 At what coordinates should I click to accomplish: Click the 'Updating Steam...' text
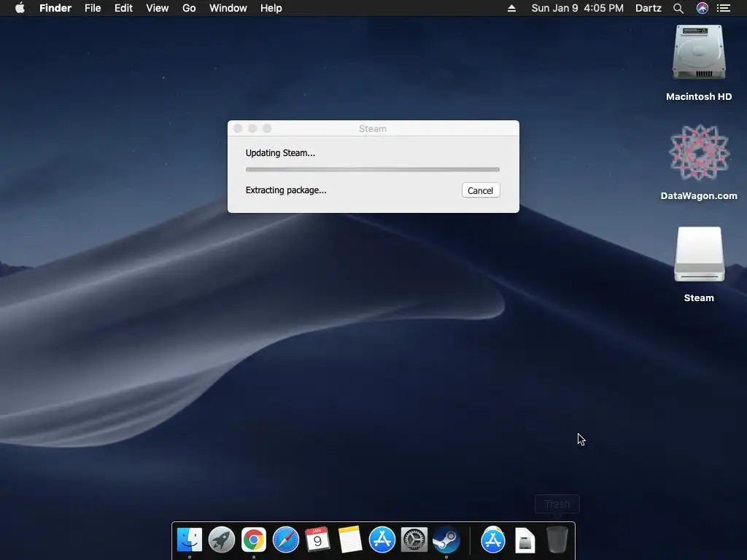(x=280, y=153)
